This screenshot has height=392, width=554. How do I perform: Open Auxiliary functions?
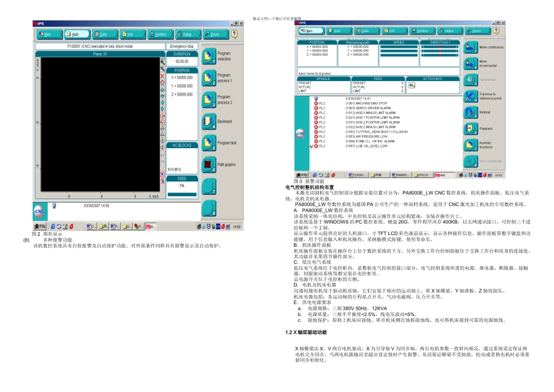471,145
